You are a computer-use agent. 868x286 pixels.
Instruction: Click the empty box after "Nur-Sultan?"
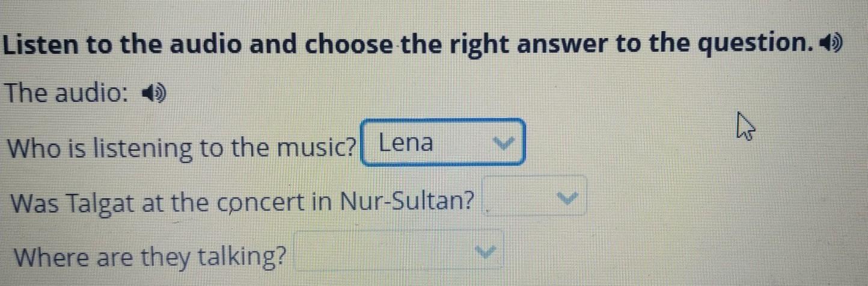tap(523, 196)
